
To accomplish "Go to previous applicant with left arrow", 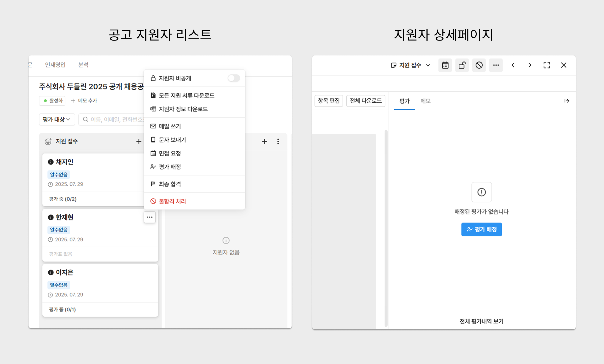I will pos(513,65).
